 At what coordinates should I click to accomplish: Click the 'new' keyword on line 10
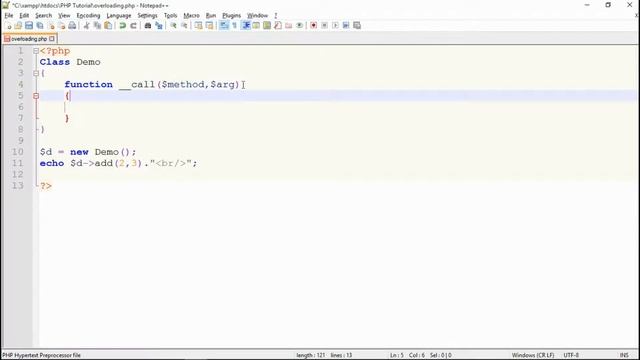[x=79, y=152]
